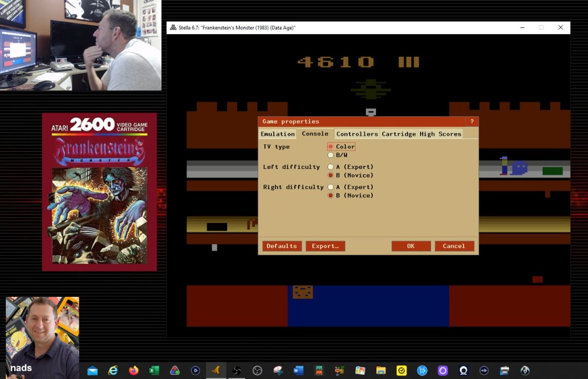The height and width of the screenshot is (379, 588).
Task: Set right difficulty to A (Expert)
Action: [331, 187]
